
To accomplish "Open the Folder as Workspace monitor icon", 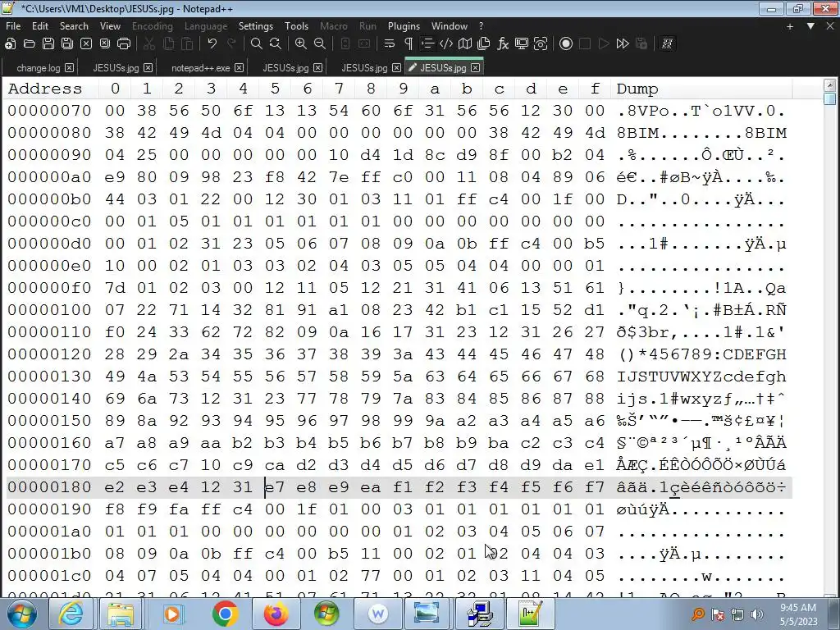I will (521, 44).
